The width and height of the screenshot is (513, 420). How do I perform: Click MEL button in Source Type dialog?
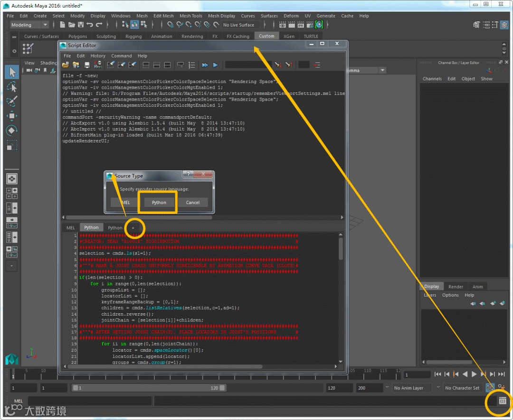pos(125,202)
